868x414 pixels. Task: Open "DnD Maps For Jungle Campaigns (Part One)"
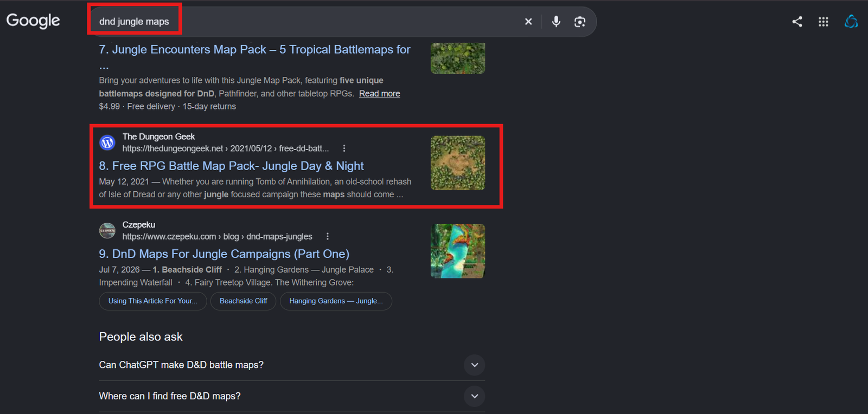(224, 254)
